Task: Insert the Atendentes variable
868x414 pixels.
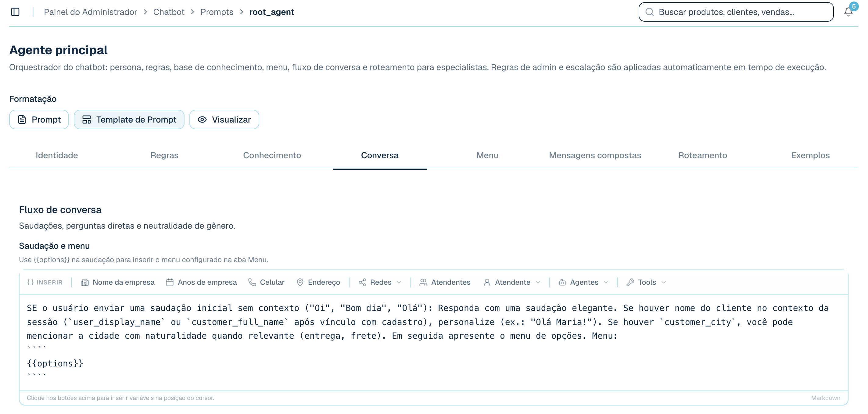Action: click(x=445, y=282)
